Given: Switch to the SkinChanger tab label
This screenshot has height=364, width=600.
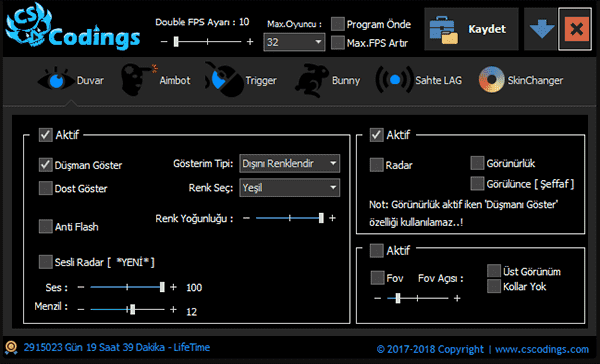Looking at the screenshot, I should [535, 80].
